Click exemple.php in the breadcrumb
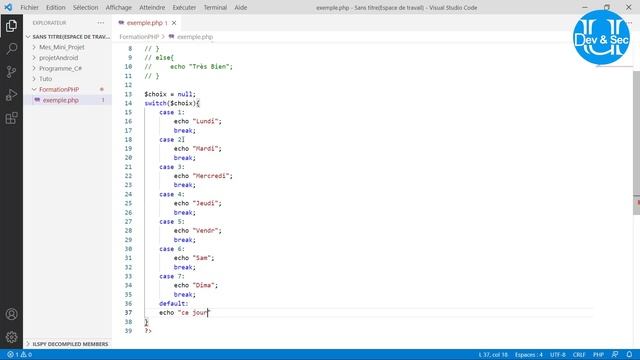This screenshot has width=640, height=360. [x=195, y=37]
